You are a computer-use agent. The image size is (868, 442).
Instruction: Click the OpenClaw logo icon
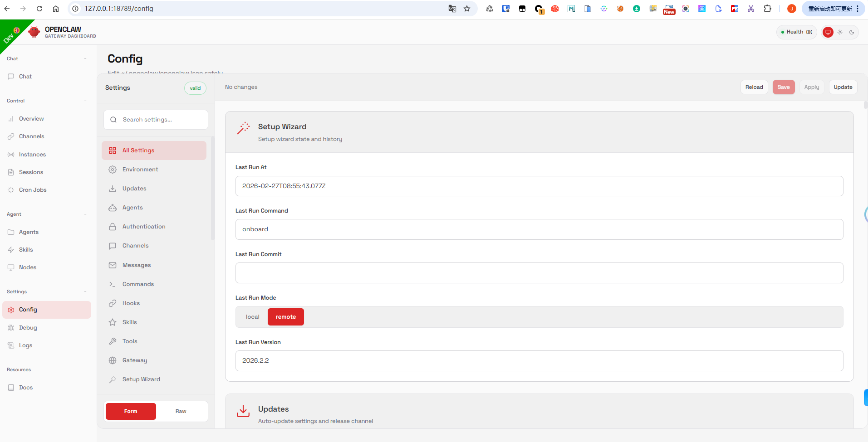34,32
